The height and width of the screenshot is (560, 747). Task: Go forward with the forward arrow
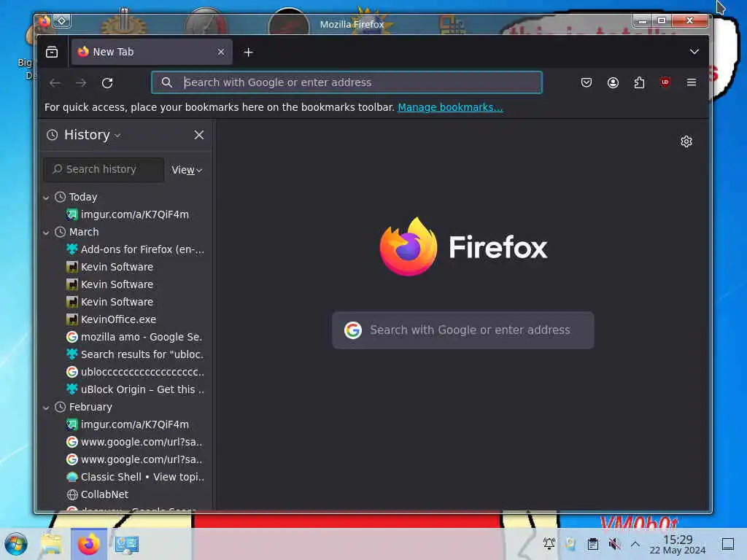(x=81, y=83)
